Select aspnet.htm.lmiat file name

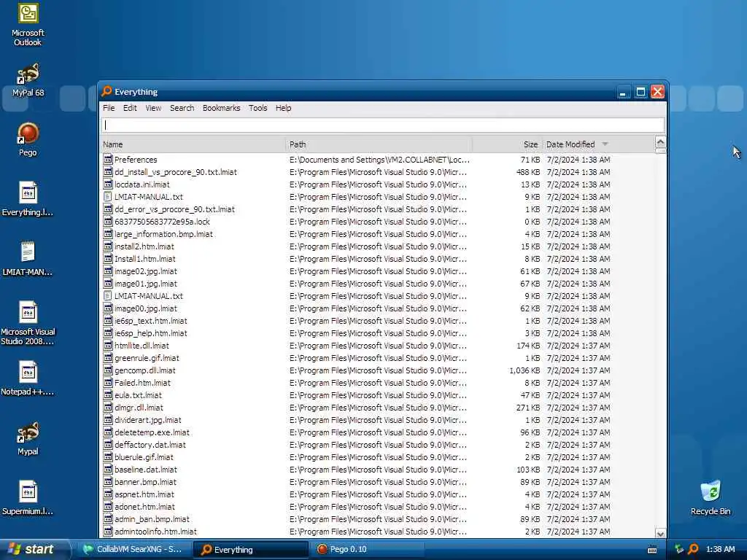tap(144, 494)
